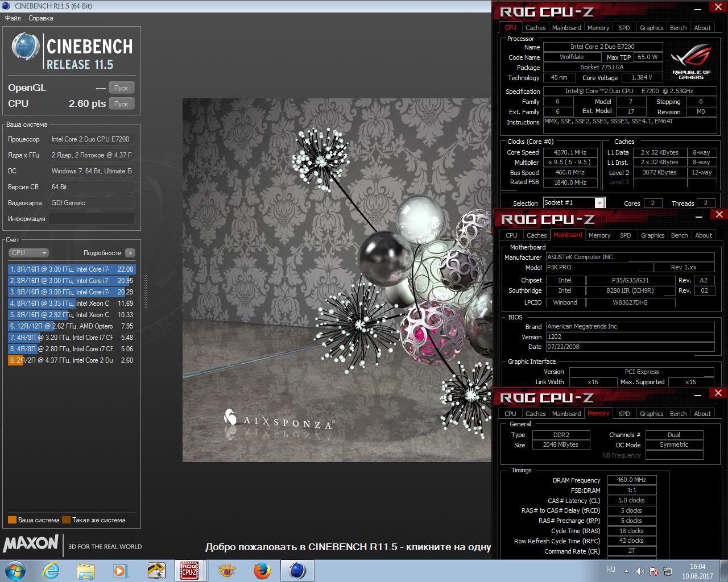
Task: Open About tab in CPU-Z Memory window
Action: coord(702,414)
